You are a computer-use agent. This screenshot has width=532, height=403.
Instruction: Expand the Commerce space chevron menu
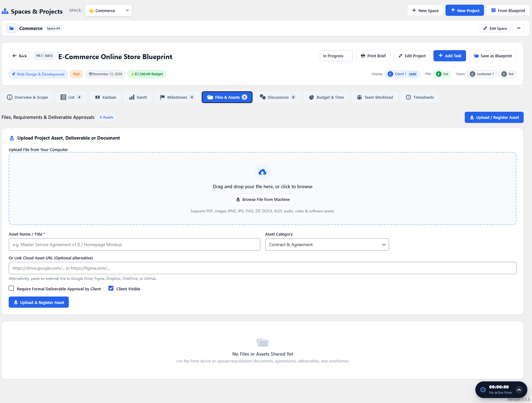[519, 28]
